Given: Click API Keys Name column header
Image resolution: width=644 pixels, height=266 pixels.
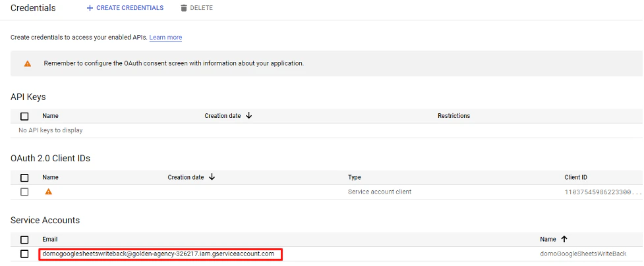Looking at the screenshot, I should 50,116.
